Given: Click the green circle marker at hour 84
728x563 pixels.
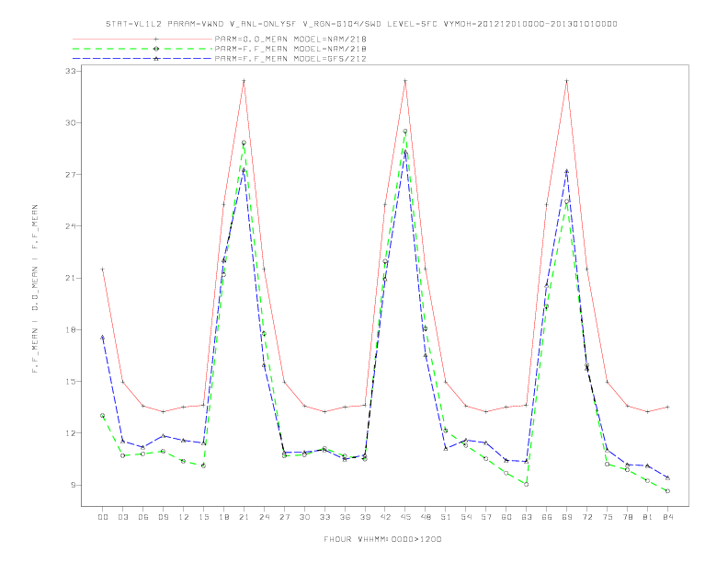Looking at the screenshot, I should 667,491.
